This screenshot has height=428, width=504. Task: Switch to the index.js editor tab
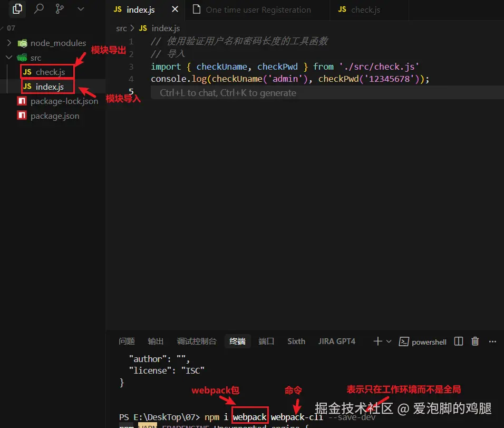tap(140, 9)
